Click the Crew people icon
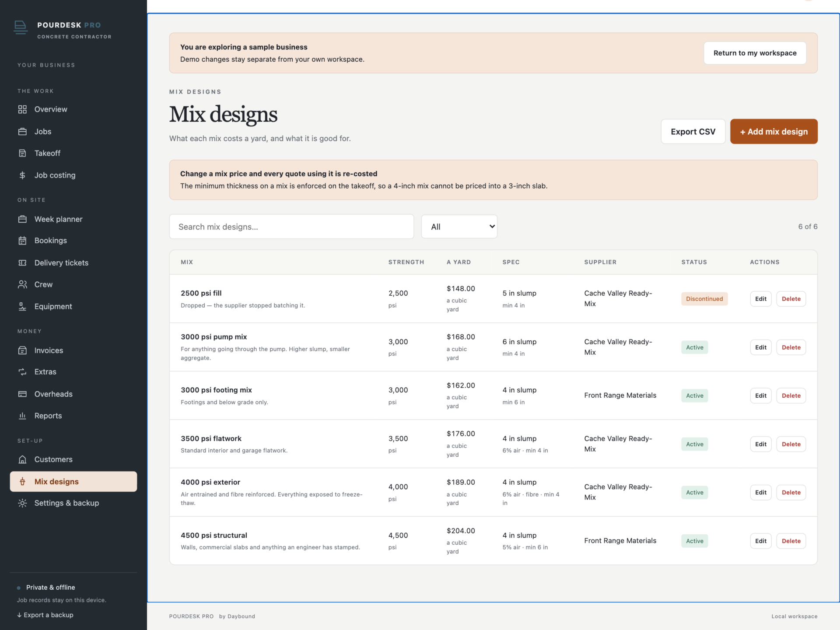Screen dimensions: 840x630 (x=22, y=284)
